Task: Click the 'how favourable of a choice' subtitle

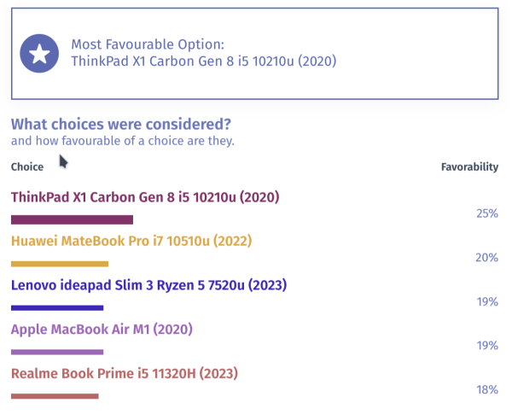Action: [122, 141]
